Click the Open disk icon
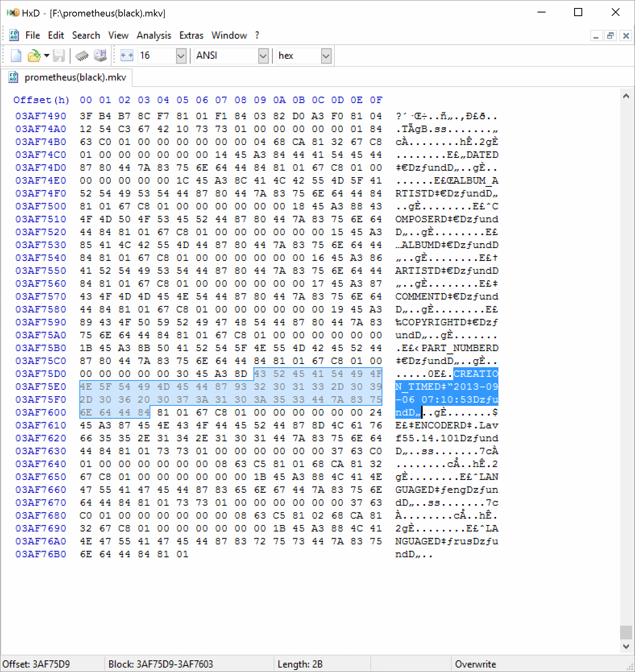This screenshot has width=635, height=672. [x=100, y=56]
